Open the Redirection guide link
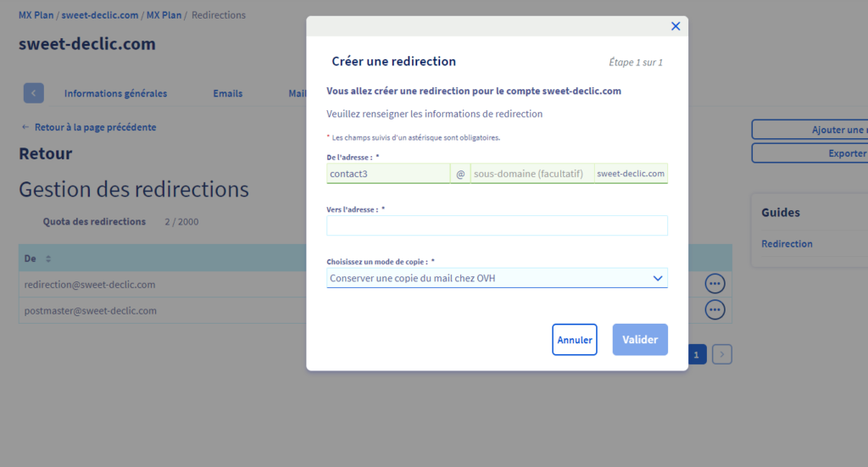The height and width of the screenshot is (467, 868). coord(787,244)
